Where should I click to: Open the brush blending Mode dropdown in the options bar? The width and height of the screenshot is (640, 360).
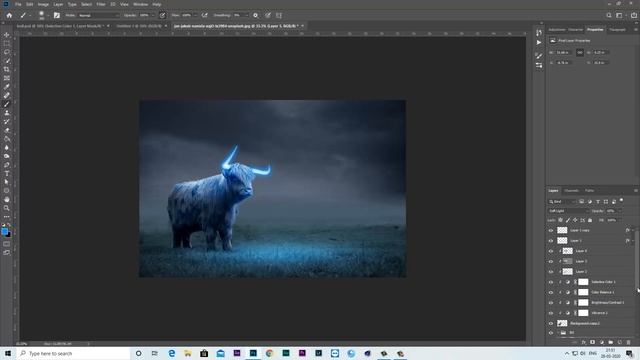point(99,16)
